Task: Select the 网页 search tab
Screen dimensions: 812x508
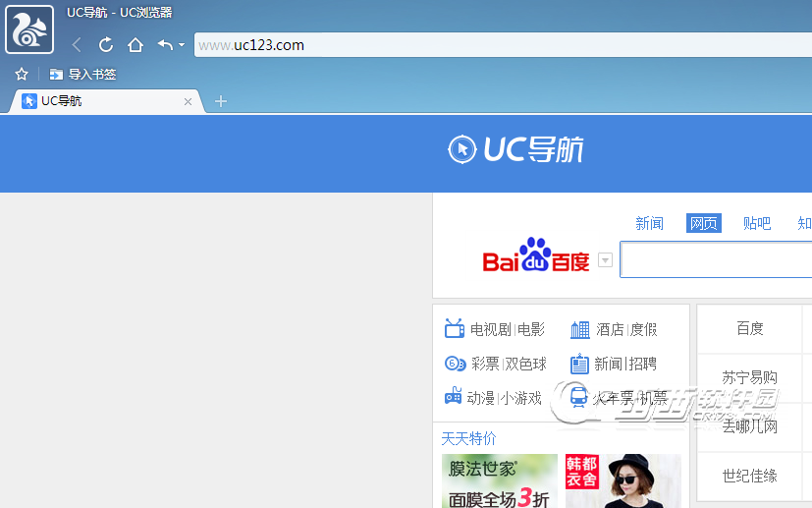Action: (x=704, y=223)
